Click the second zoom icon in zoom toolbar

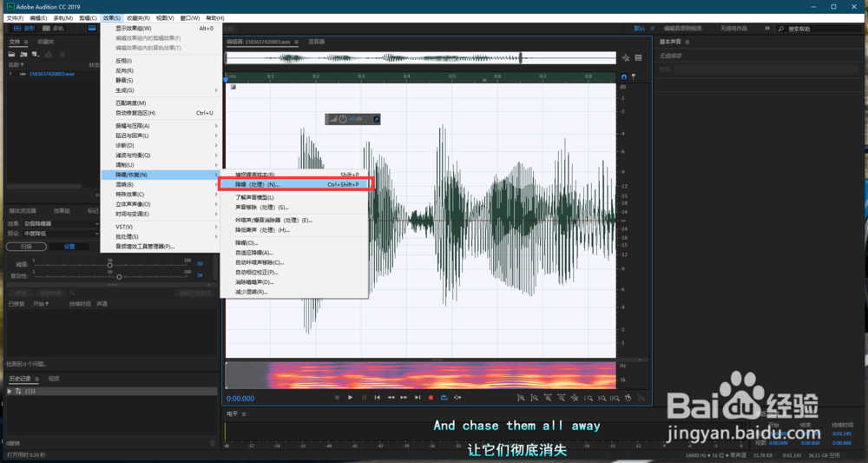tap(534, 398)
